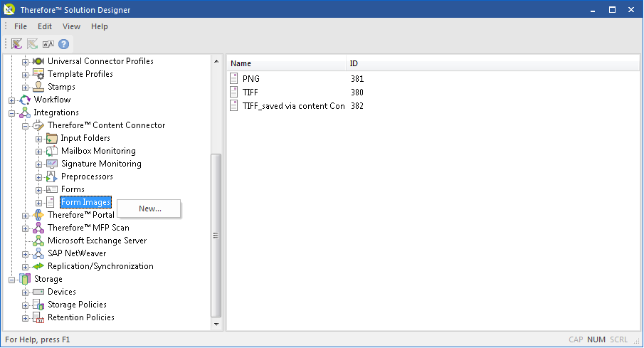The image size is (644, 348).
Task: Click the Microsoft Exchange Server icon
Action: [38, 241]
